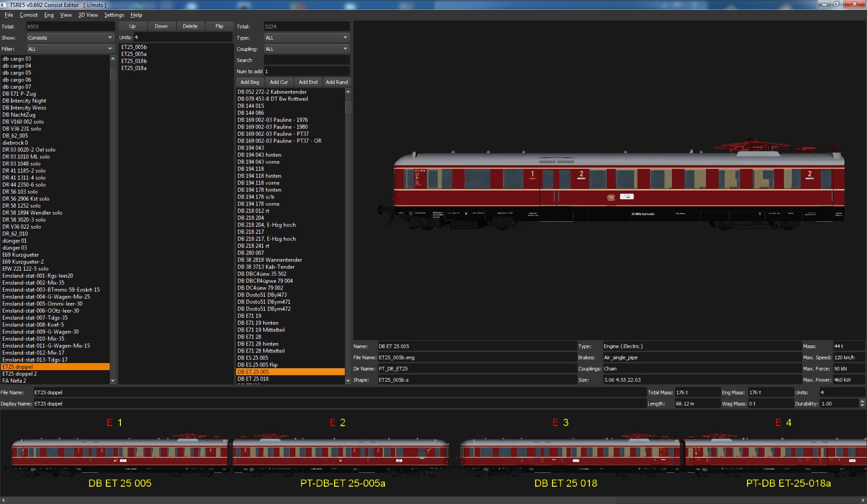Click the horizontal scrollbar at the bottom
The image size is (867, 504).
coord(308,500)
